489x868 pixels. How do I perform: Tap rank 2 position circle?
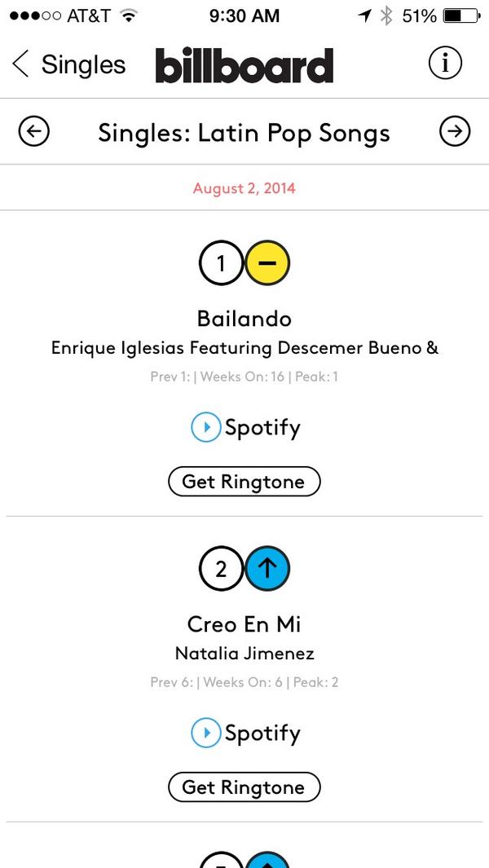(x=221, y=569)
